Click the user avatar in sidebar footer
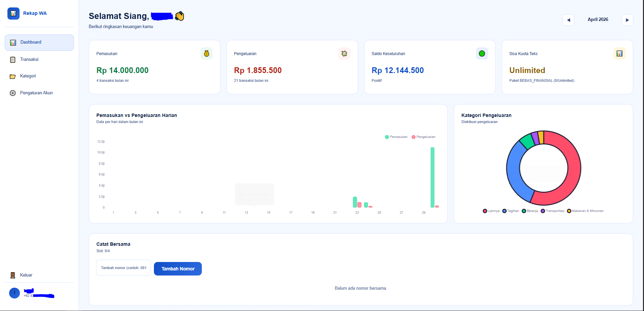 tap(15, 293)
